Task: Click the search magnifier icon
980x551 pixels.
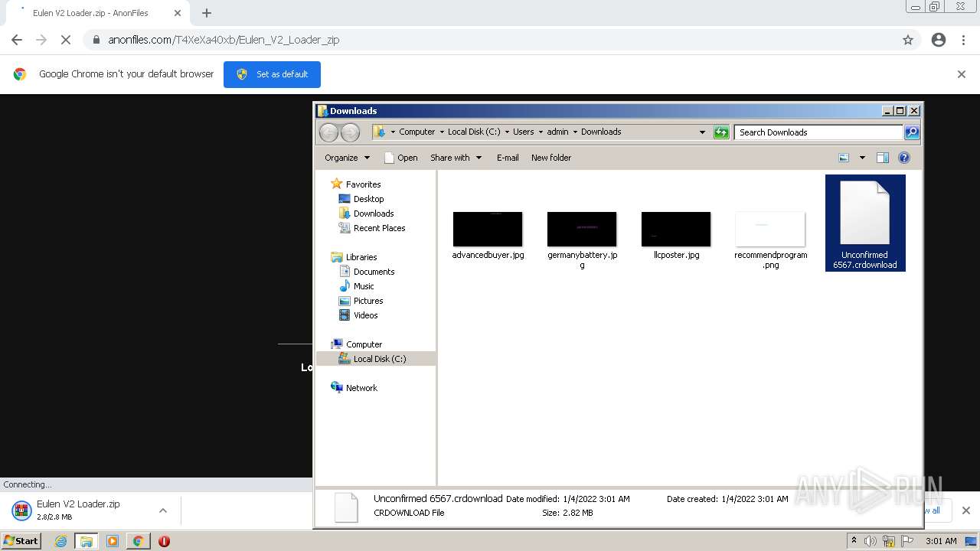Action: [x=911, y=132]
